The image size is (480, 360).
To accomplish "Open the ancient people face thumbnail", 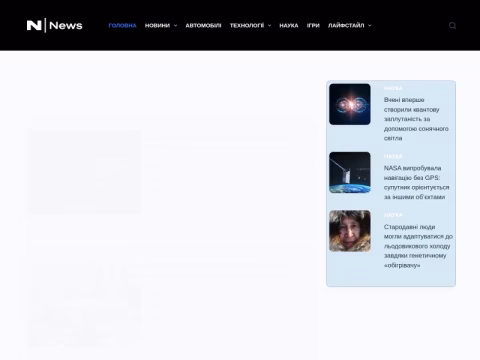I will pos(350,231).
